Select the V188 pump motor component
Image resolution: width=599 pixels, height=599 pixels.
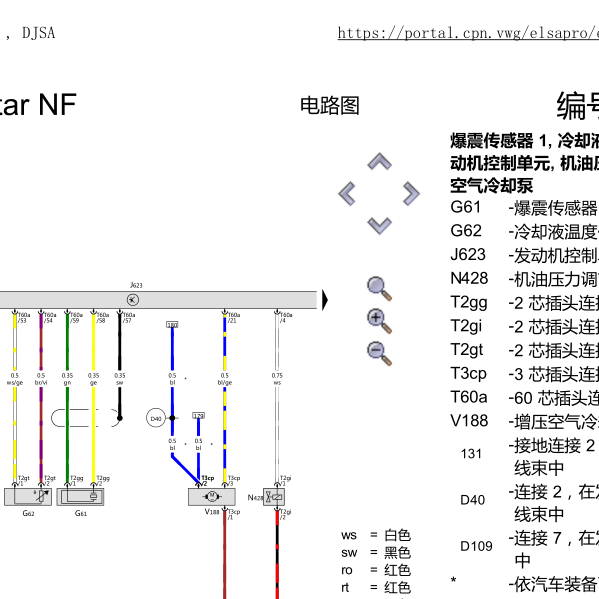click(212, 497)
